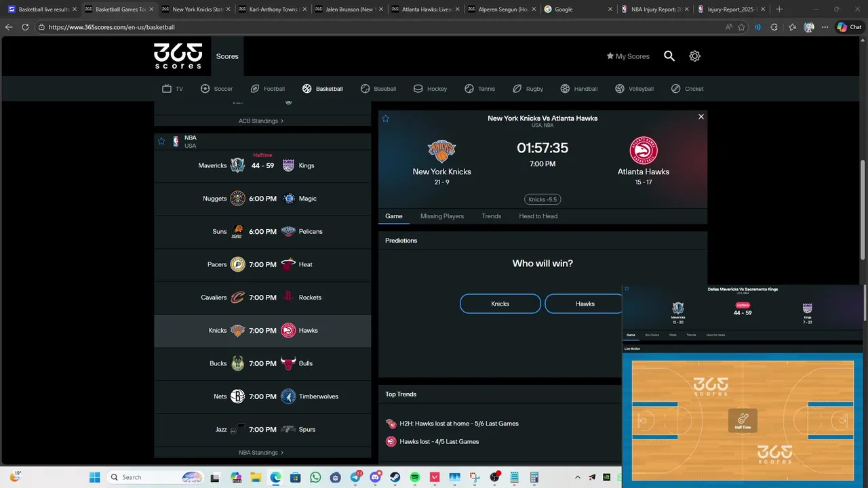Image resolution: width=868 pixels, height=488 pixels.
Task: Open the Copilot Chat button
Action: click(849, 27)
